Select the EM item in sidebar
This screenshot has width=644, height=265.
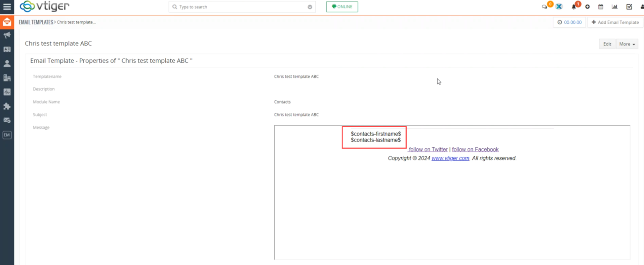click(7, 135)
